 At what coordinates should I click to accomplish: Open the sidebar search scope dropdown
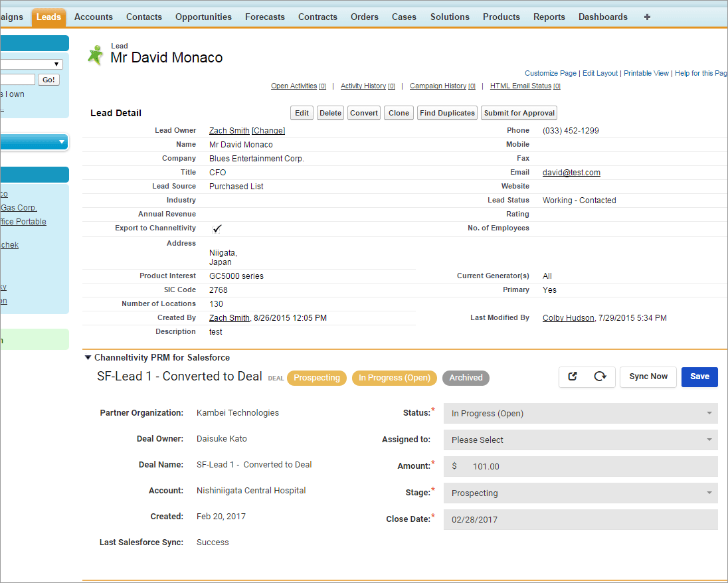click(x=31, y=64)
